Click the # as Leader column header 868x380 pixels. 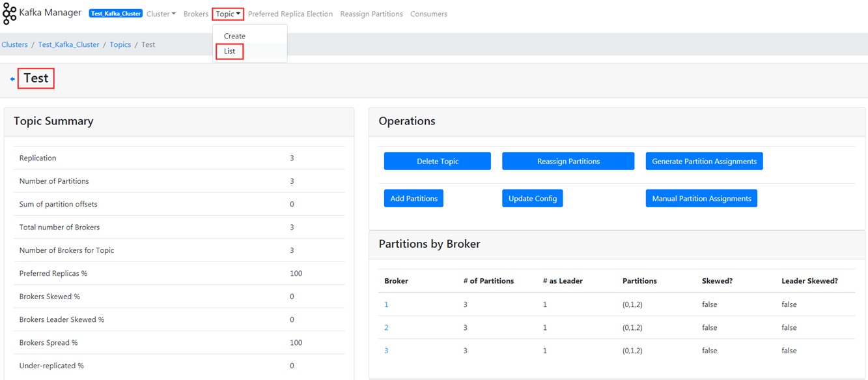(563, 281)
